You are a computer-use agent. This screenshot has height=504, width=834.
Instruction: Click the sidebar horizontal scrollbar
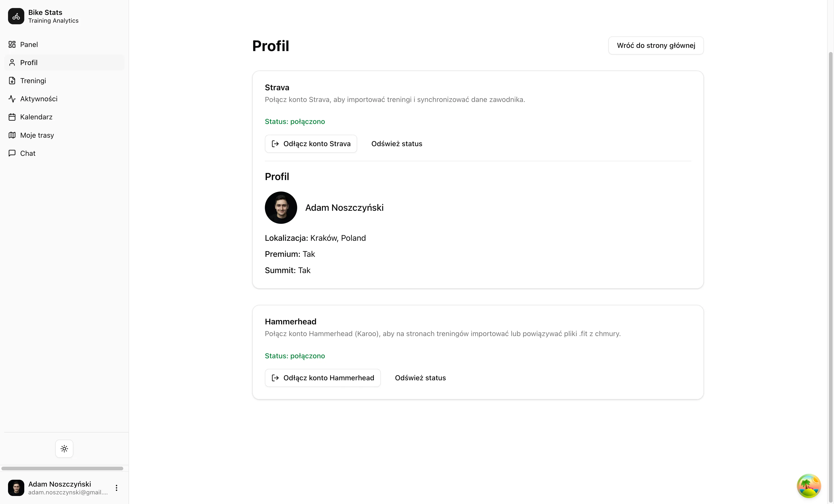click(62, 468)
